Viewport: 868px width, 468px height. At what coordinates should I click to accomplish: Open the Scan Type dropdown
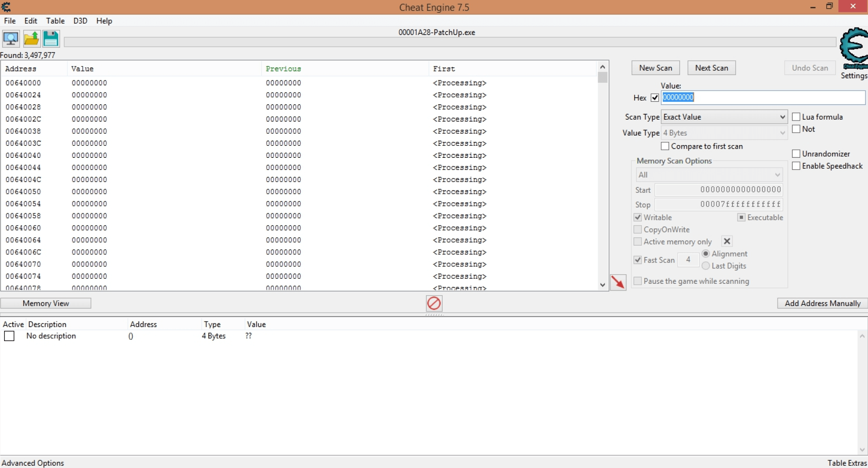point(724,117)
